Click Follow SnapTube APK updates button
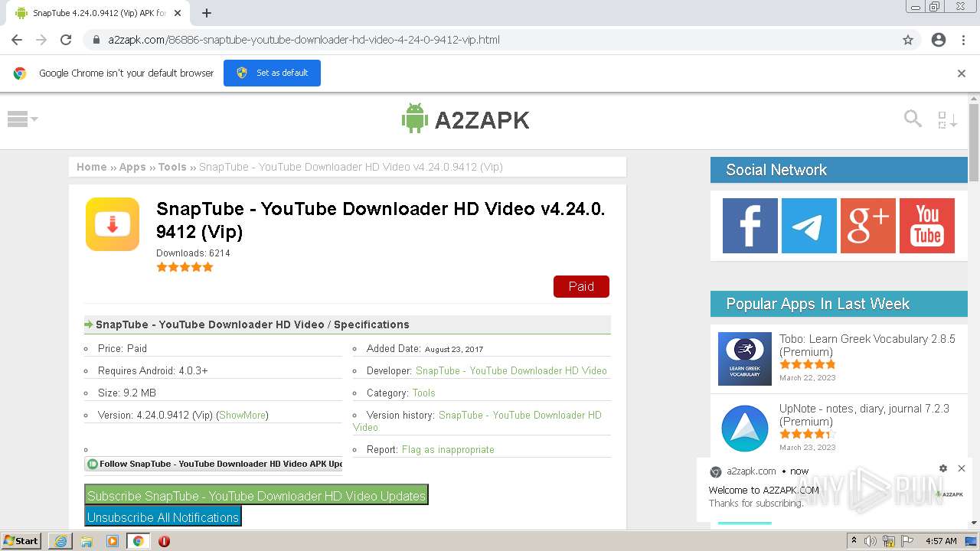 tap(214, 464)
